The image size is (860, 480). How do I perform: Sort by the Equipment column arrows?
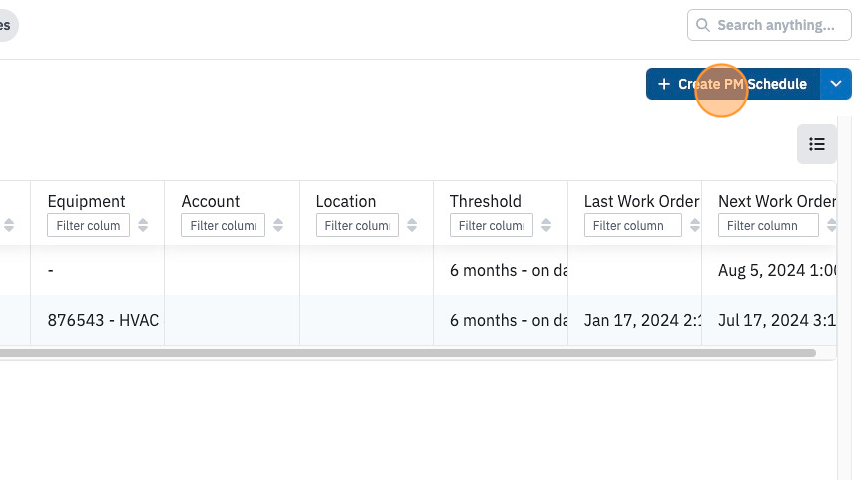[143, 225]
